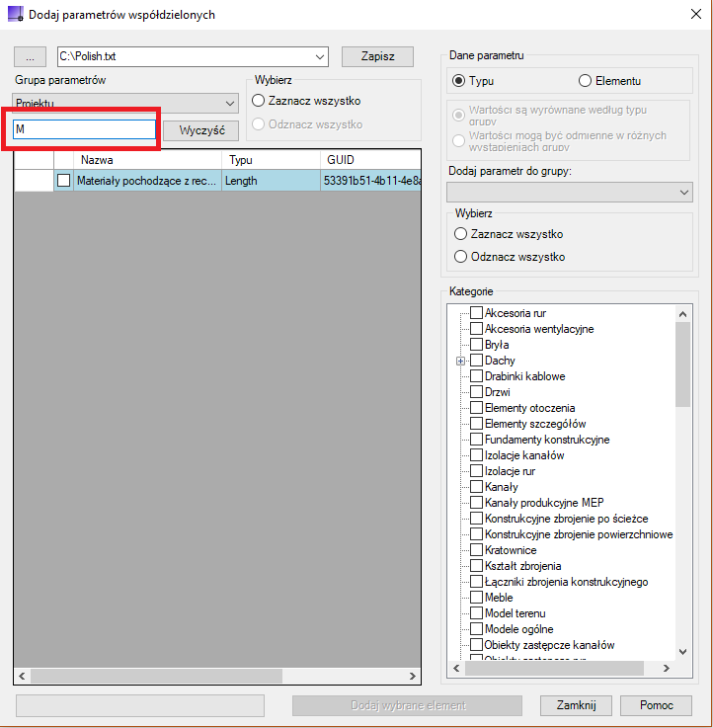The width and height of the screenshot is (713, 728).
Task: Expand the Dachy tree node
Action: point(460,361)
